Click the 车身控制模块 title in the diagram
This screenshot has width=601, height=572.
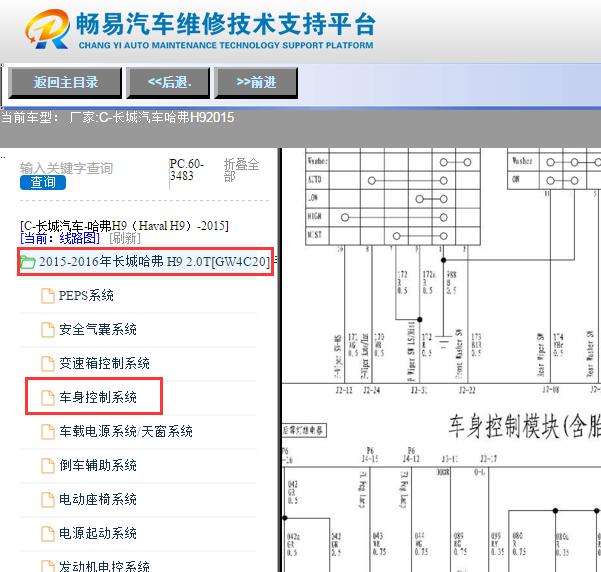pos(525,426)
